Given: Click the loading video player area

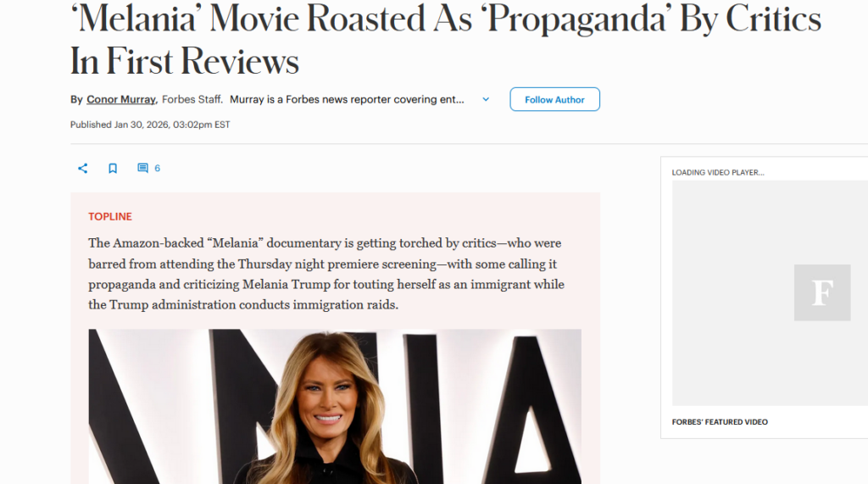Looking at the screenshot, I should pyautogui.click(x=770, y=293).
